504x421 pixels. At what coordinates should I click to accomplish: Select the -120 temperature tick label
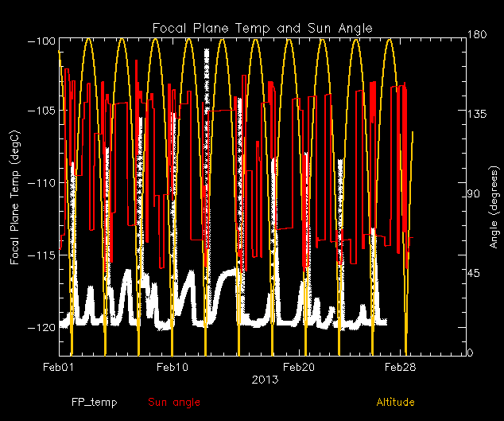tap(41, 327)
